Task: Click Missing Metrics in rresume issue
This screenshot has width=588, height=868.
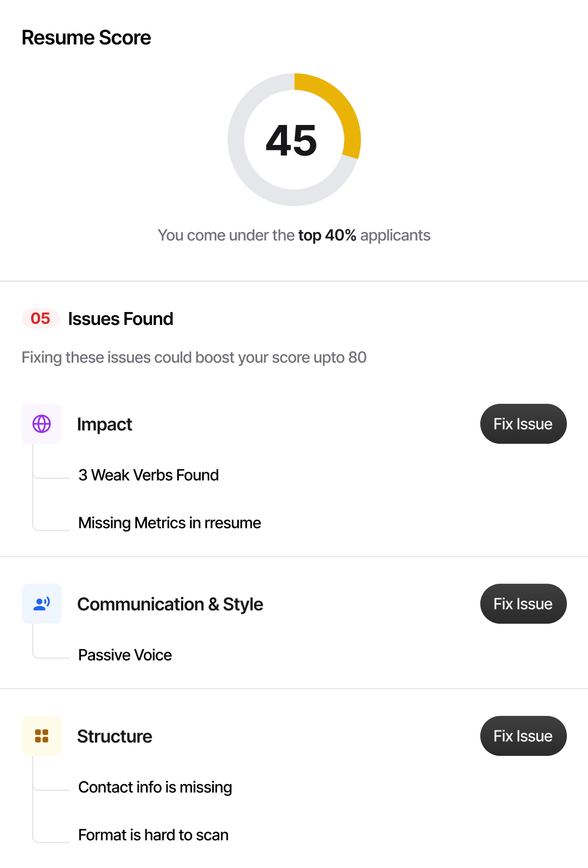Action: point(169,523)
